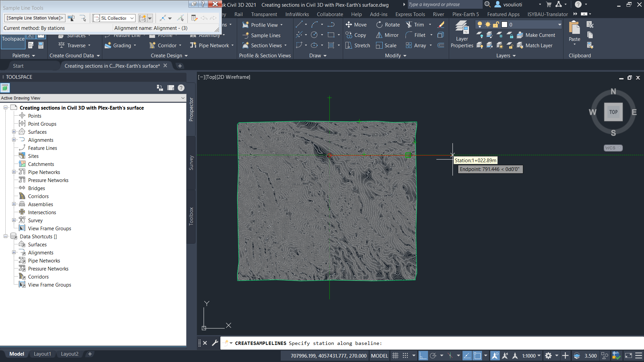Image resolution: width=644 pixels, height=362 pixels.
Task: Click the Stretch button in Modify panel
Action: [x=358, y=45]
